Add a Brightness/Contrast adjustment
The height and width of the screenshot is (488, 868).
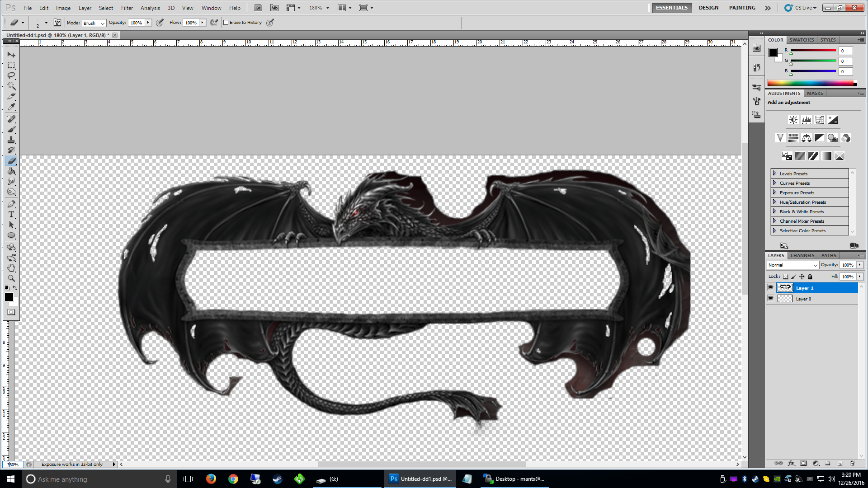click(793, 120)
